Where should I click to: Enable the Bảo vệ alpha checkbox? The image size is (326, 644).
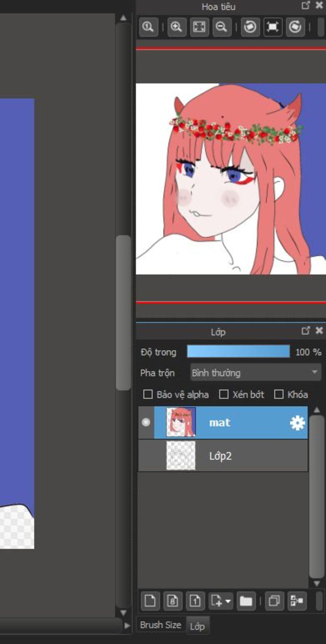point(148,394)
